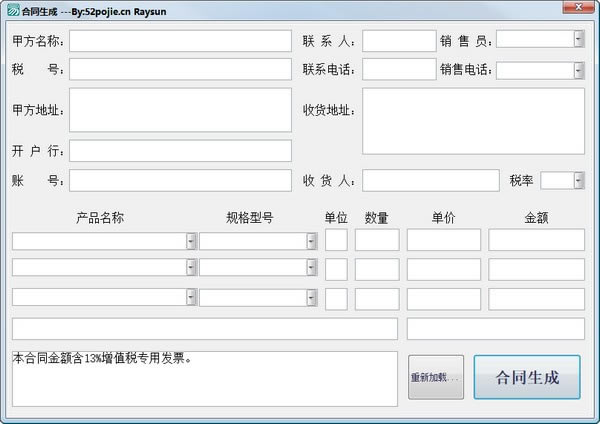This screenshot has height=424, width=600.
Task: Open the 销售员 dropdown
Action: coord(578,39)
